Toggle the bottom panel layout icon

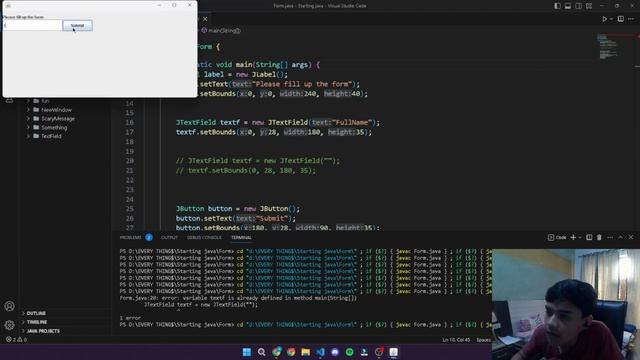(568, 6)
